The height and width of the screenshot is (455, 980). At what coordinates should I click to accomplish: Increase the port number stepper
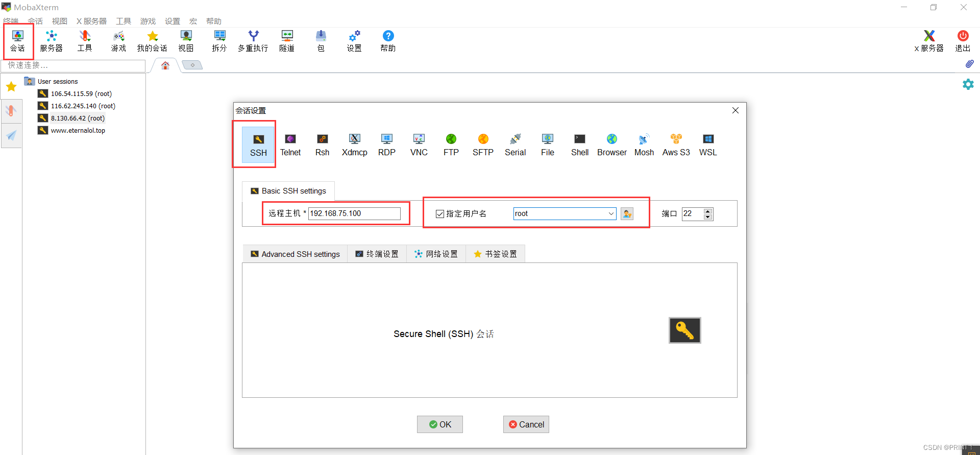[x=708, y=211]
